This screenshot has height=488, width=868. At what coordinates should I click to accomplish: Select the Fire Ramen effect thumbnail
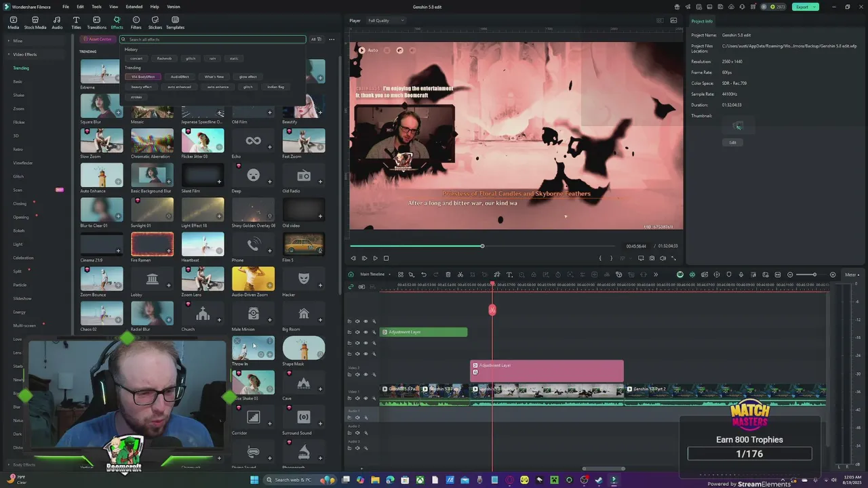click(152, 244)
